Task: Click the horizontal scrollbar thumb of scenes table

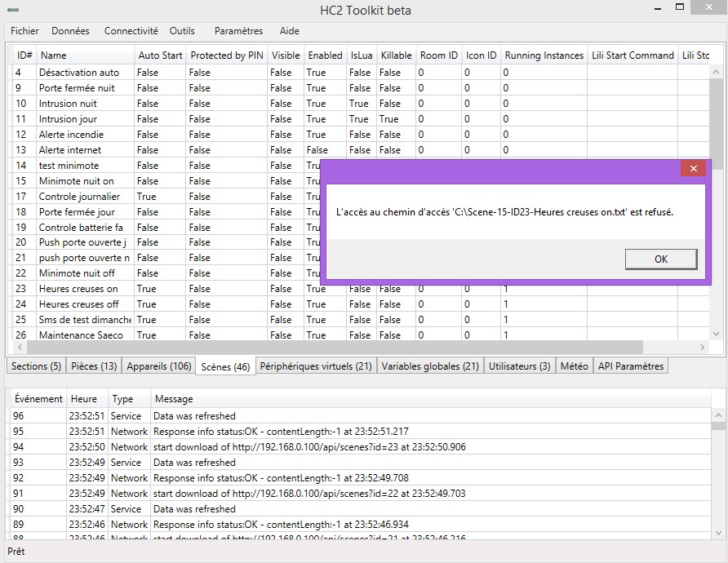Action: (x=335, y=347)
